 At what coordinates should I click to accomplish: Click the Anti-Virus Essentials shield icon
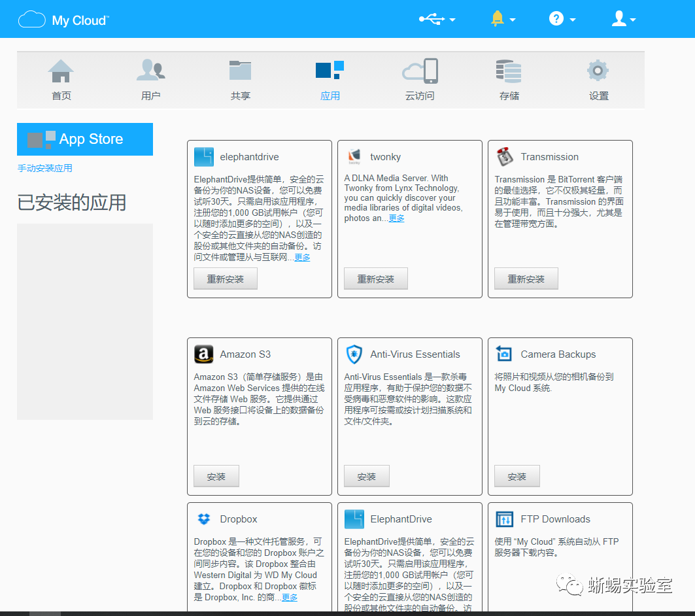point(354,354)
